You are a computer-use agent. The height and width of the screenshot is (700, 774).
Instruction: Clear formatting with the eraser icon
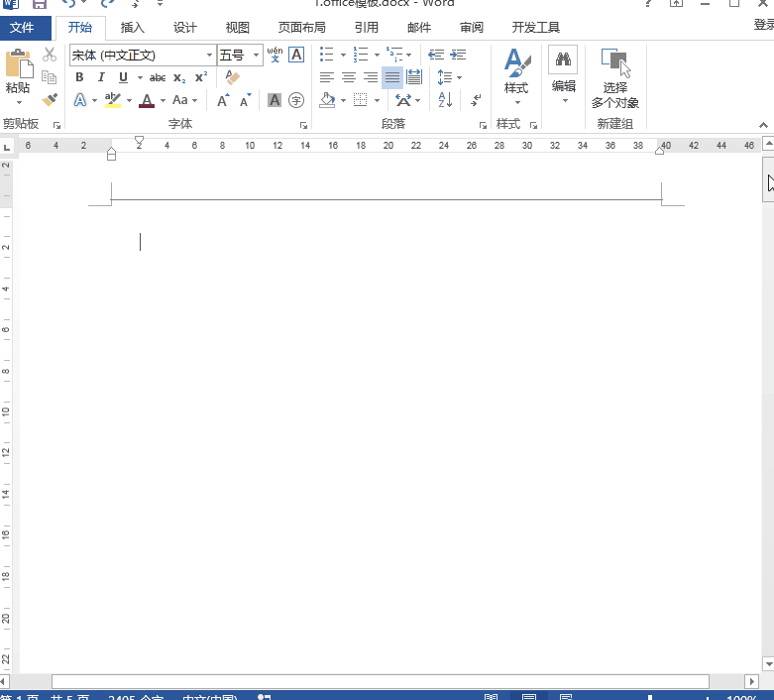[233, 77]
